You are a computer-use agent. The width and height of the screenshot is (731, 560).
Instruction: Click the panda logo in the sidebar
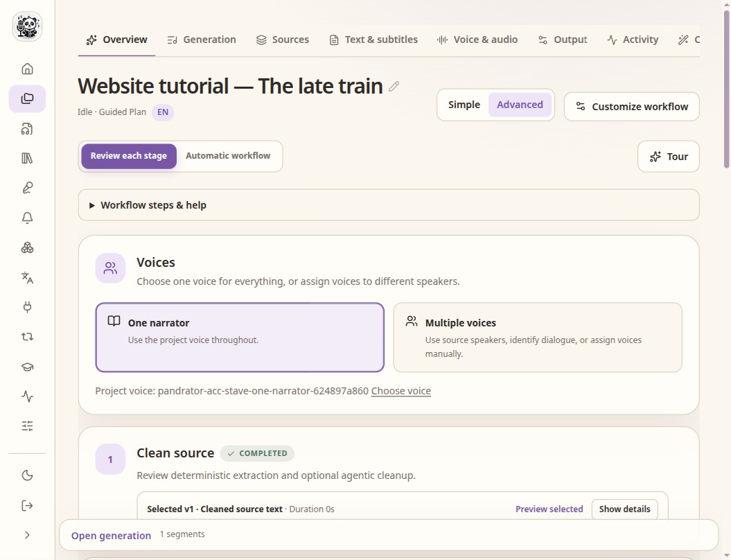tap(27, 26)
